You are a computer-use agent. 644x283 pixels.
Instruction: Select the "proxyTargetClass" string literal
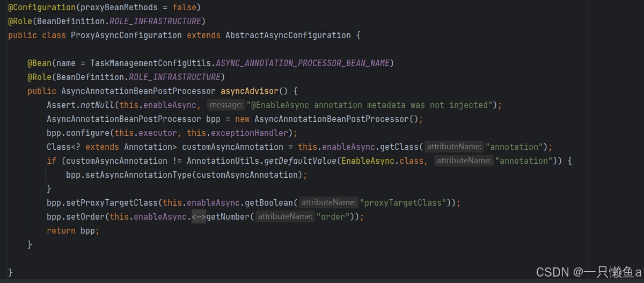(x=403, y=203)
